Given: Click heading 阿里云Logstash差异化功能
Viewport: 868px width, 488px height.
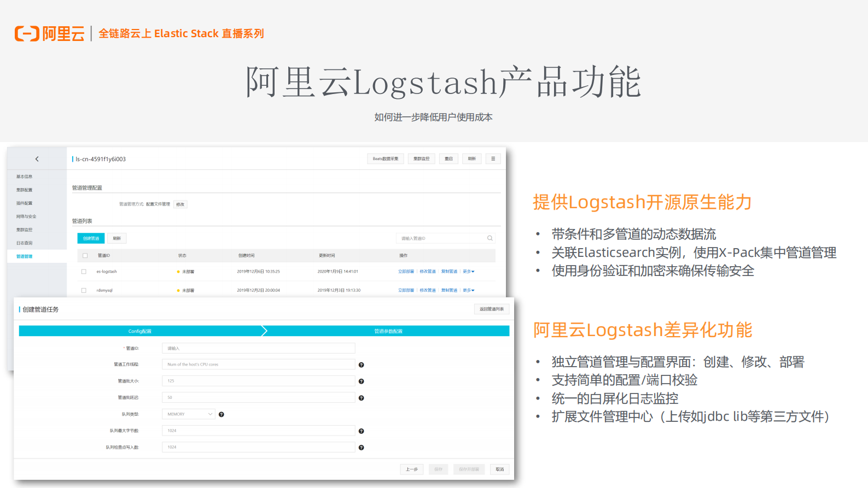Looking at the screenshot, I should pos(643,330).
